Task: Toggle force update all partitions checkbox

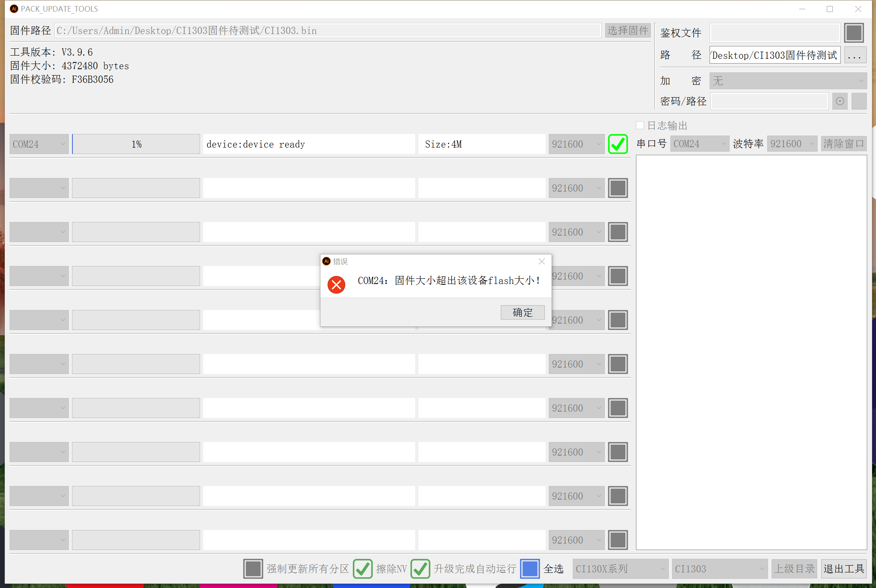Action: (253, 568)
